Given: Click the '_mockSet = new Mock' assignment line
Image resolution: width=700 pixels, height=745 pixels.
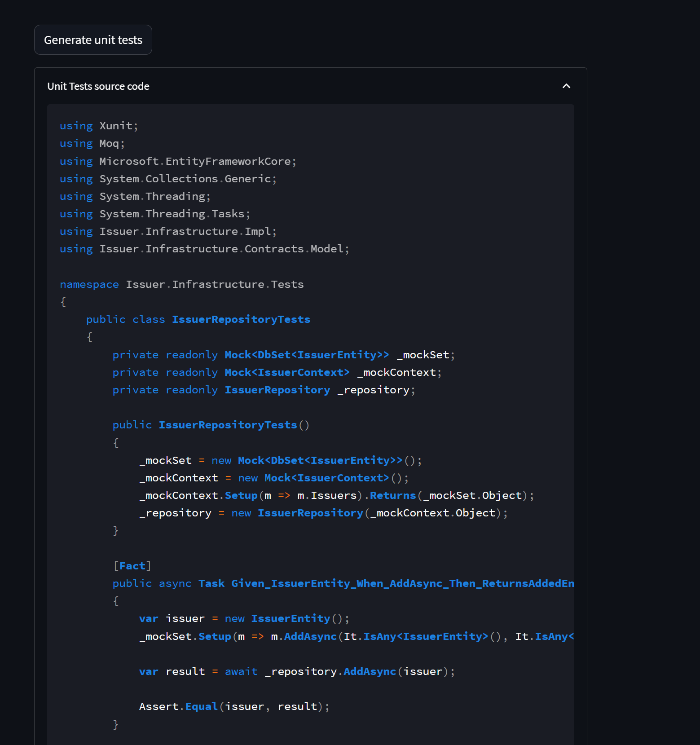Looking at the screenshot, I should (280, 460).
